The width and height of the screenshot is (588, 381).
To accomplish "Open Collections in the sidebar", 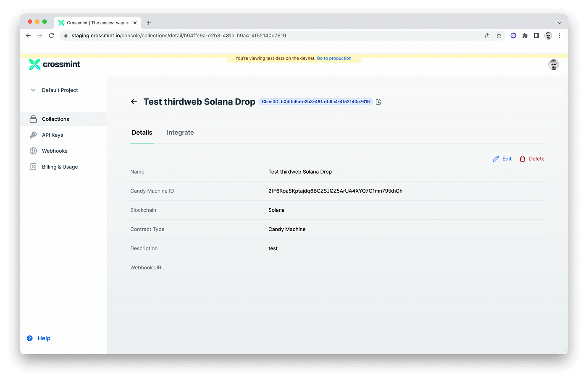I will 64,119.
